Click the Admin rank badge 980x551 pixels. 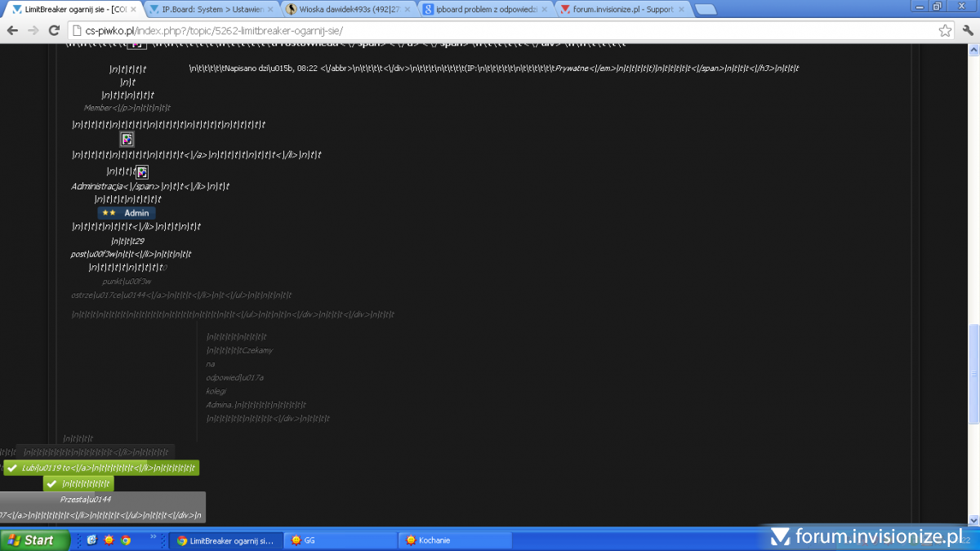click(x=127, y=212)
